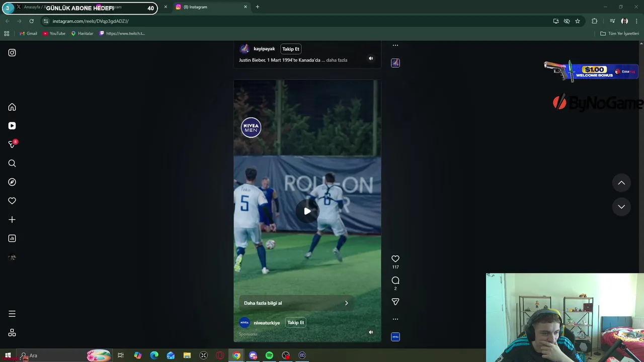Click niveaturkiye profile avatar
Viewport: 644px width, 362px height.
coord(245,323)
